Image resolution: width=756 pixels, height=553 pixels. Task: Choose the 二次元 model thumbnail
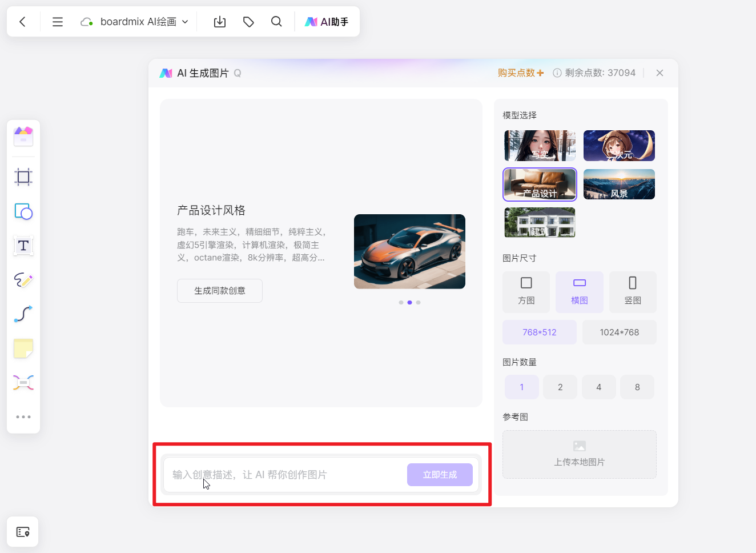(619, 146)
